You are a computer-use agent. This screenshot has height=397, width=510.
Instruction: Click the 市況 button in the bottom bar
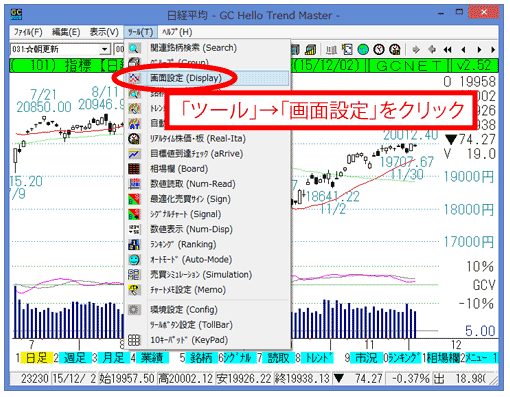pos(366,358)
